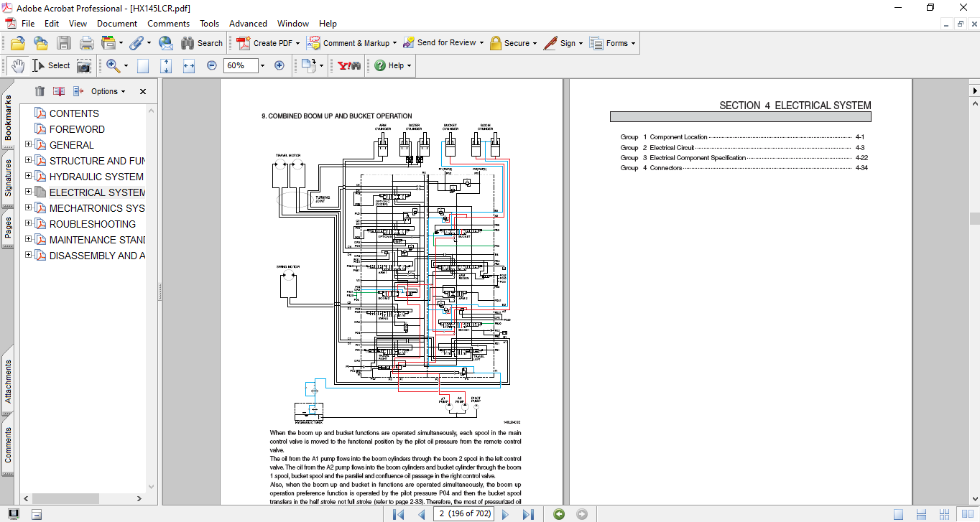Open the zoom percentage dropdown arrow
The width and height of the screenshot is (980, 522).
click(x=262, y=65)
